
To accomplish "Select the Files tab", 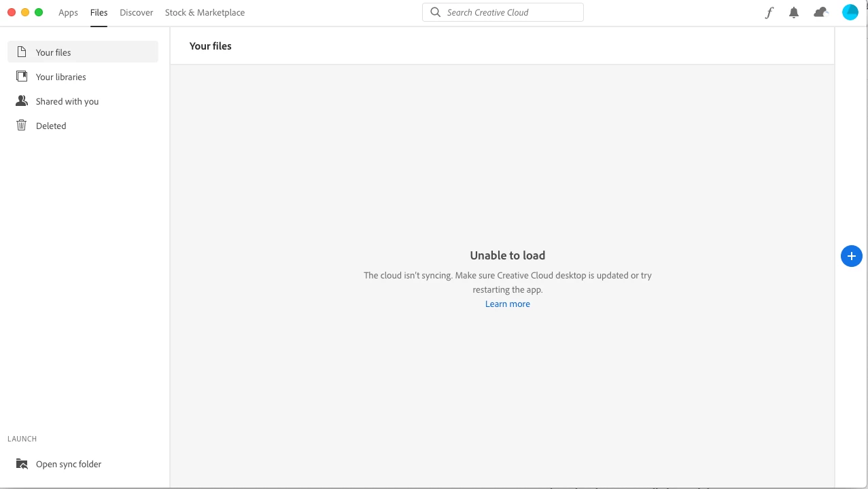I will click(x=99, y=12).
